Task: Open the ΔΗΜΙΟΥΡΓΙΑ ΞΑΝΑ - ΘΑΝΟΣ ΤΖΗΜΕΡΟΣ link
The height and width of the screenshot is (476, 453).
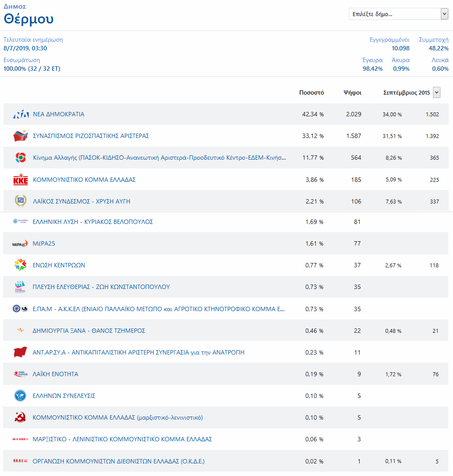Action: coord(89,331)
